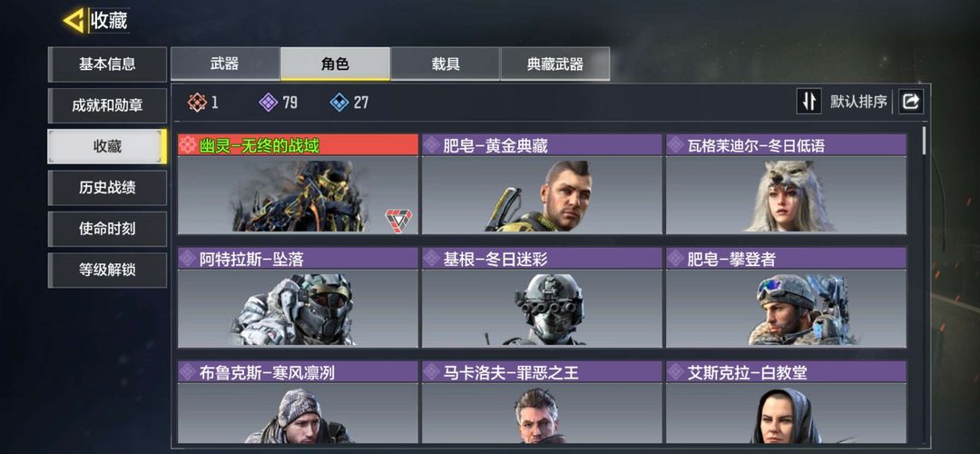Open 基本信息 in the sidebar
980x454 pixels.
coord(107,64)
